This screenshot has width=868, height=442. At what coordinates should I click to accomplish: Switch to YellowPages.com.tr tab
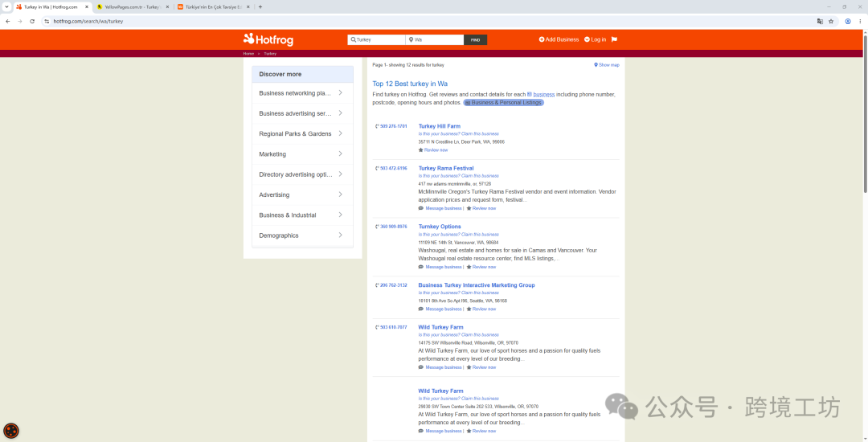click(x=132, y=6)
